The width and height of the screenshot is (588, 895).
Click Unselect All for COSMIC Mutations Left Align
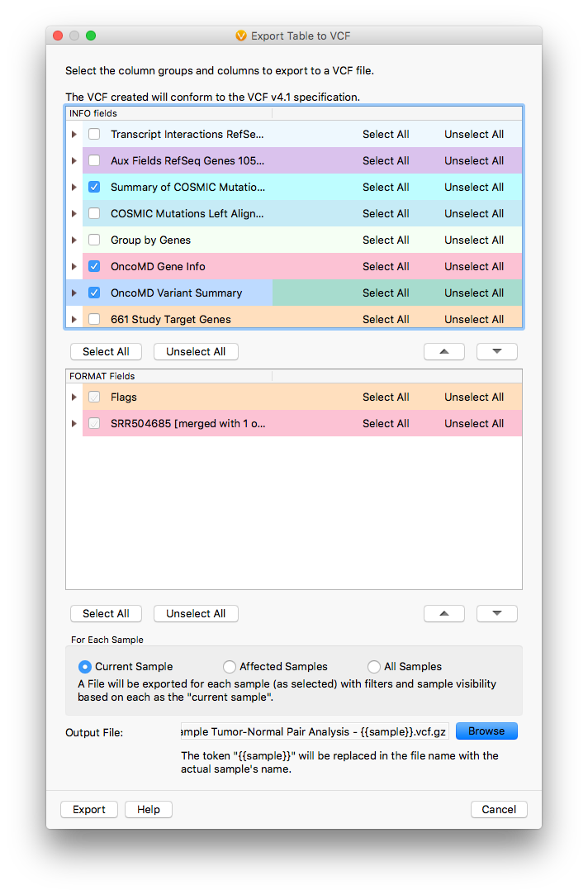point(474,213)
